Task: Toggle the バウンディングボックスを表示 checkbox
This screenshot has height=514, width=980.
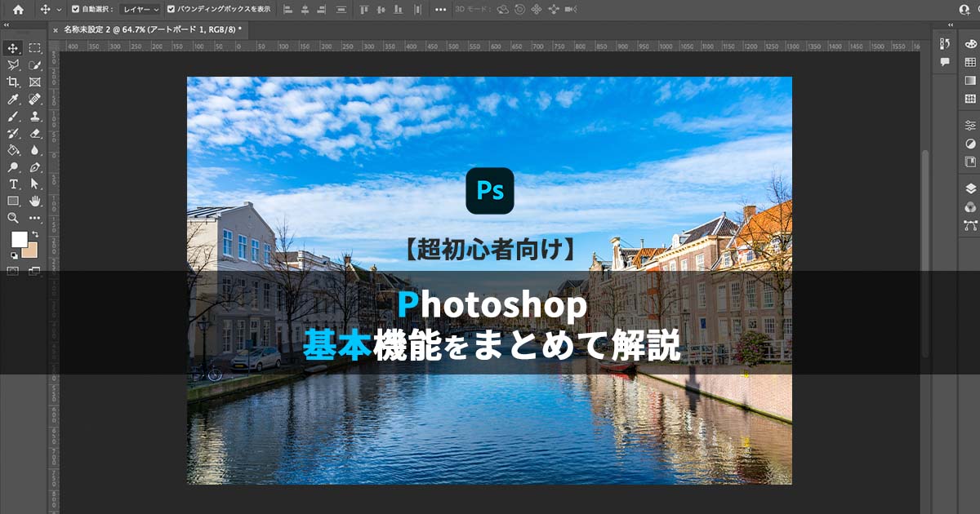Action: pos(171,9)
